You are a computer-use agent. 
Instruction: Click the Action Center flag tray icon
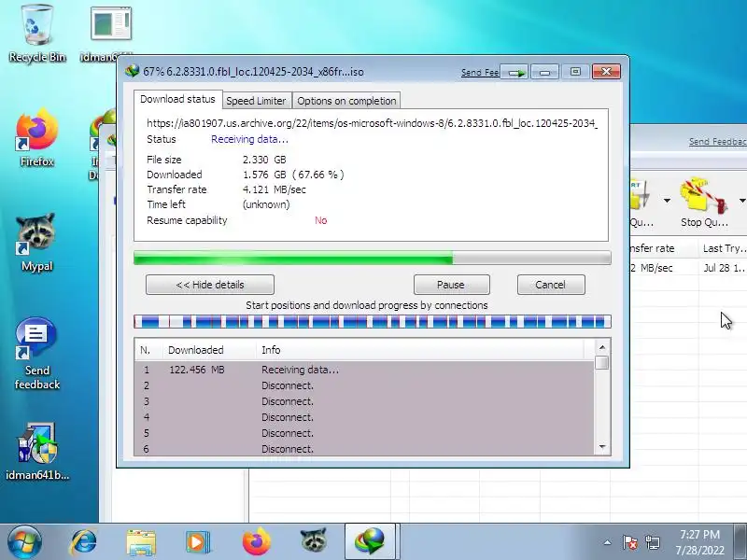[x=629, y=542]
